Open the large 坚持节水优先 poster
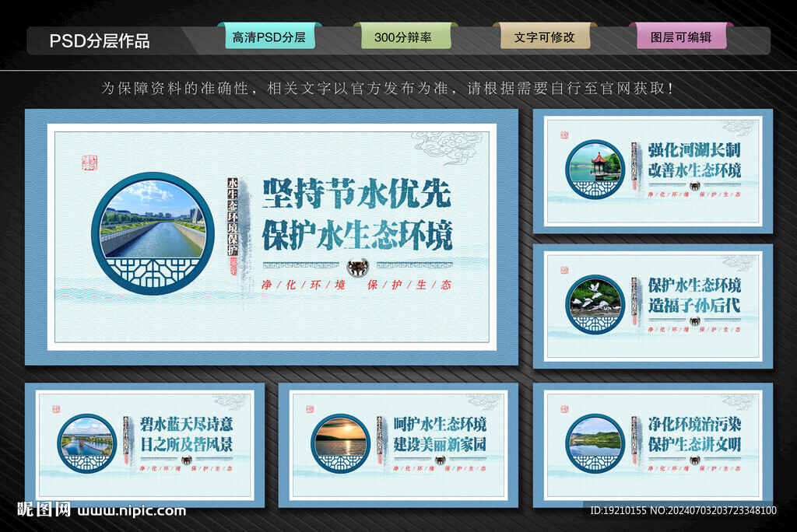This screenshot has height=532, width=797. [272, 237]
